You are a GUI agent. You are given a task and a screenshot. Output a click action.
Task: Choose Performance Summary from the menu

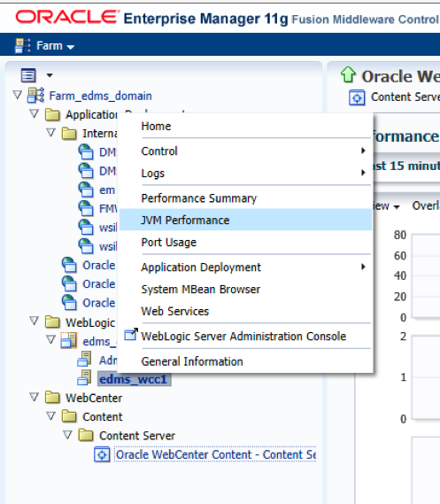pyautogui.click(x=246, y=198)
